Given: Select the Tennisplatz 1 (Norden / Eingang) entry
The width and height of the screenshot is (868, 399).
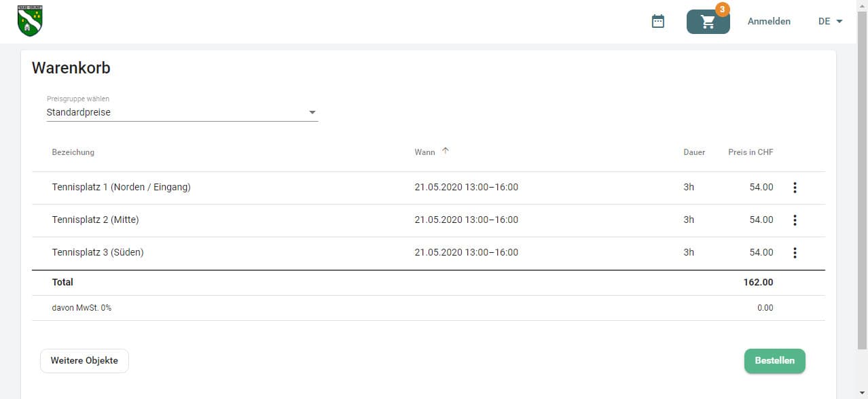Looking at the screenshot, I should (121, 187).
